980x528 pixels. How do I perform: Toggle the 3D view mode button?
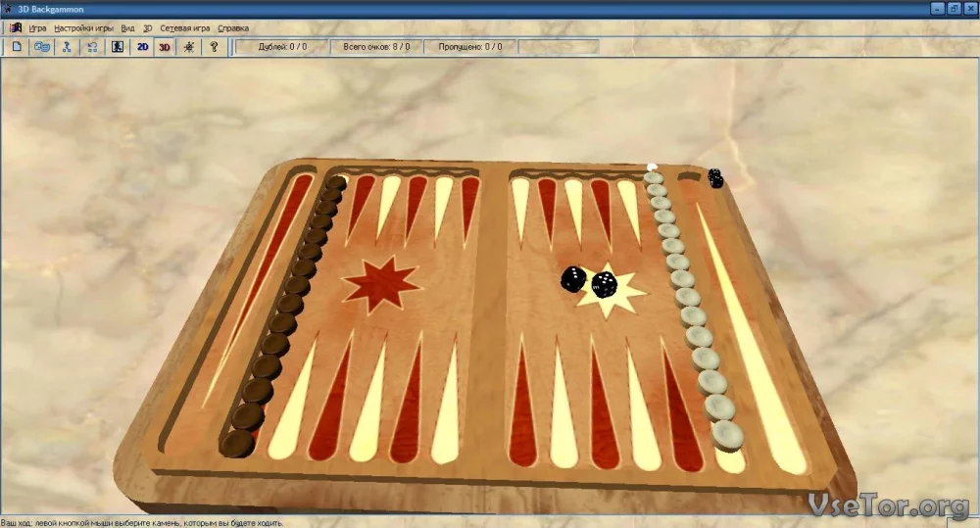pyautogui.click(x=166, y=46)
